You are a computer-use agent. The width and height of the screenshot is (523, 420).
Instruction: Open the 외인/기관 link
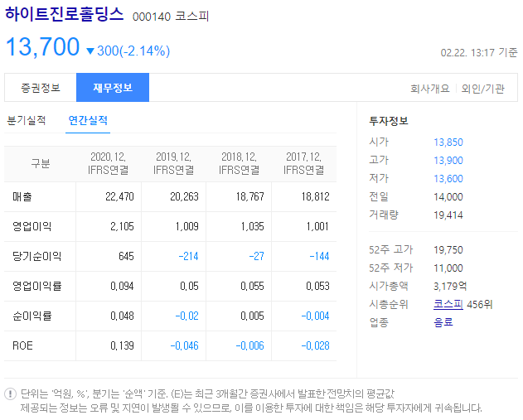(482, 89)
